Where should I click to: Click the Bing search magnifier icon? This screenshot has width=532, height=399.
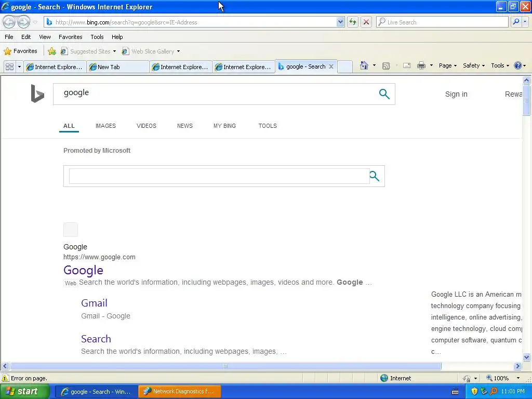(x=384, y=94)
